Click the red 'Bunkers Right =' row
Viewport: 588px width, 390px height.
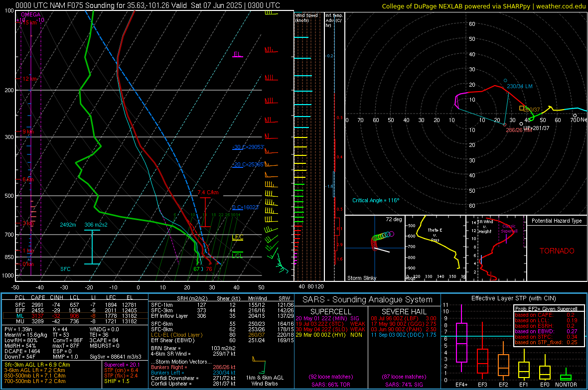pos(193,367)
